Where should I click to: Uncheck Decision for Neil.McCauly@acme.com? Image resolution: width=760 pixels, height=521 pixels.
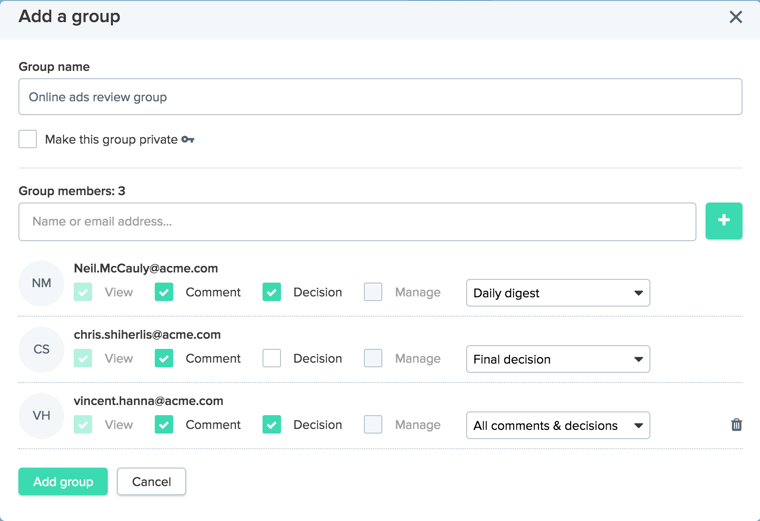point(271,292)
